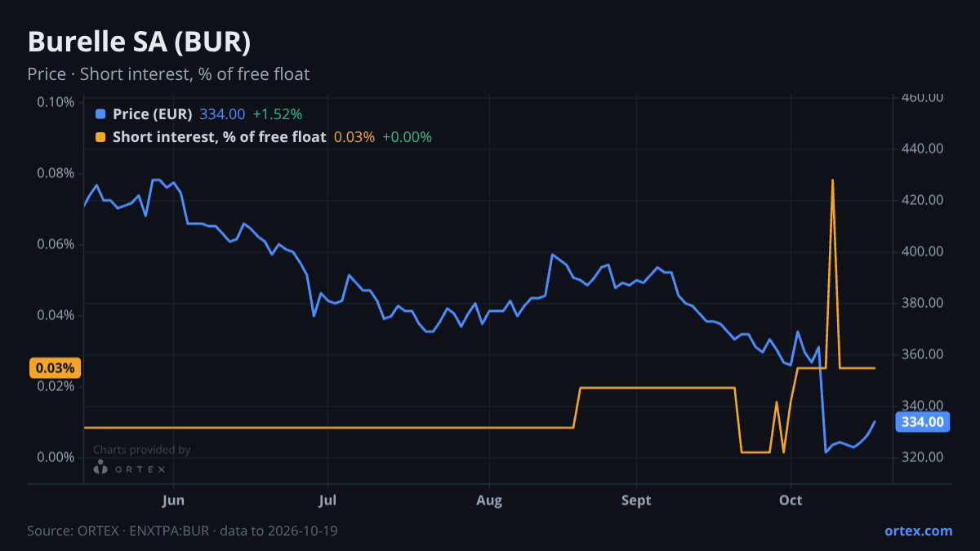Click the orange Short interest legend swatch
Viewport: 980px width, 551px height.
coord(100,137)
